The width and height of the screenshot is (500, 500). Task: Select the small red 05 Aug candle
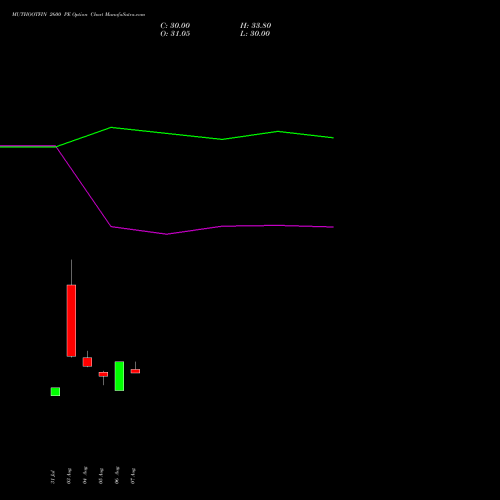(x=103, y=374)
